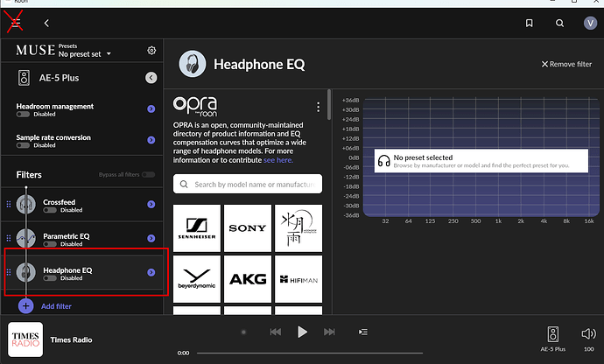
Task: Toggle Bypass all filters switch
Action: click(148, 175)
